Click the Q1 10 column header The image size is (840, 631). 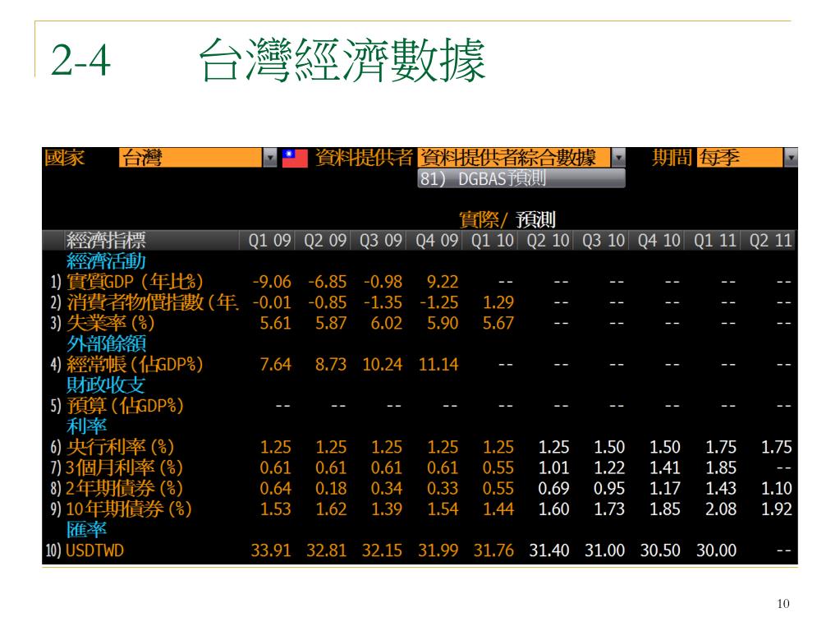pyautogui.click(x=493, y=240)
